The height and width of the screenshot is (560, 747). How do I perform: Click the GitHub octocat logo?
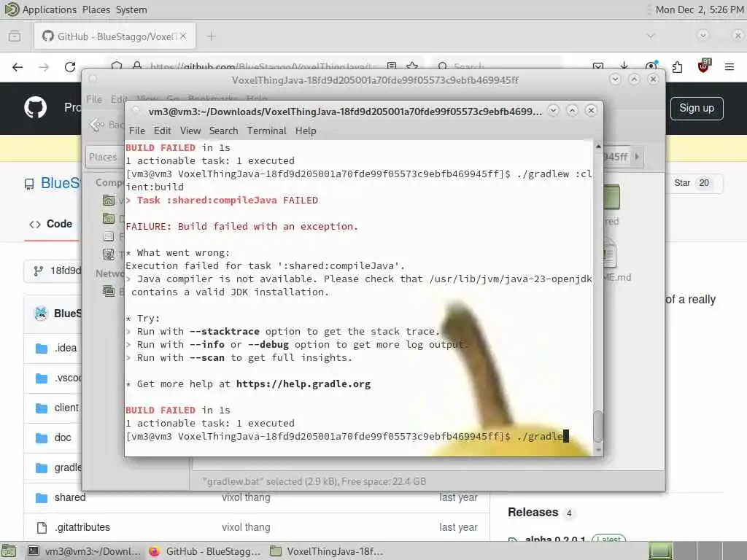(36, 108)
